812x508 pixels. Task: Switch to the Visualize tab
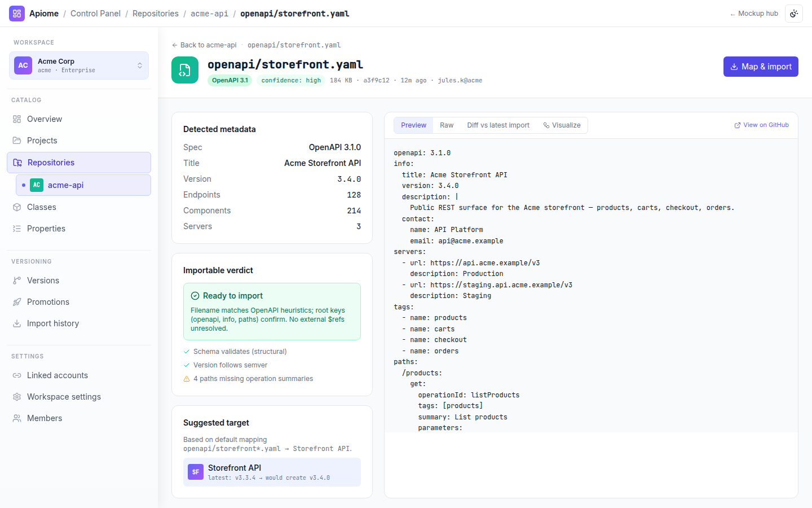(562, 125)
